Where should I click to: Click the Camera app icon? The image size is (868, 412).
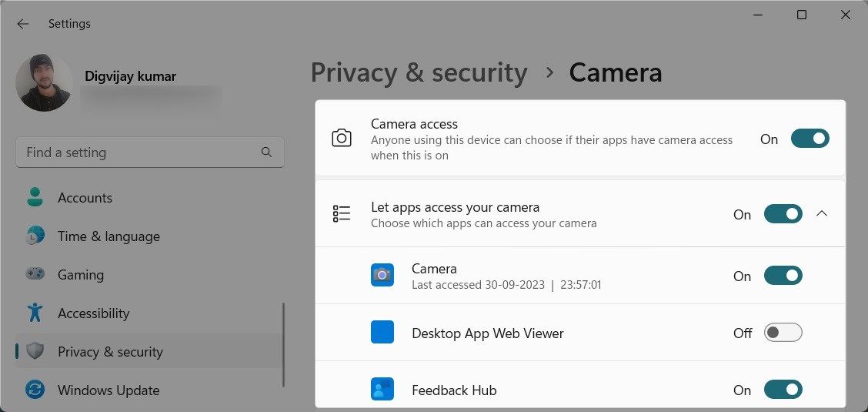click(382, 275)
